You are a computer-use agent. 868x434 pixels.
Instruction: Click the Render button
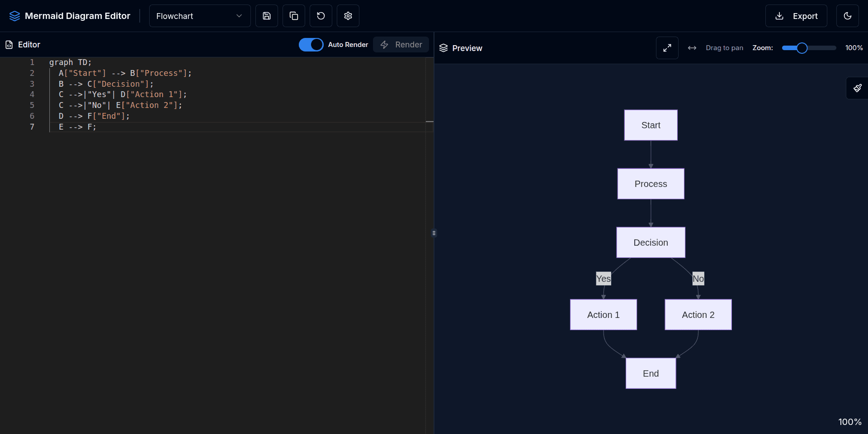click(x=401, y=45)
